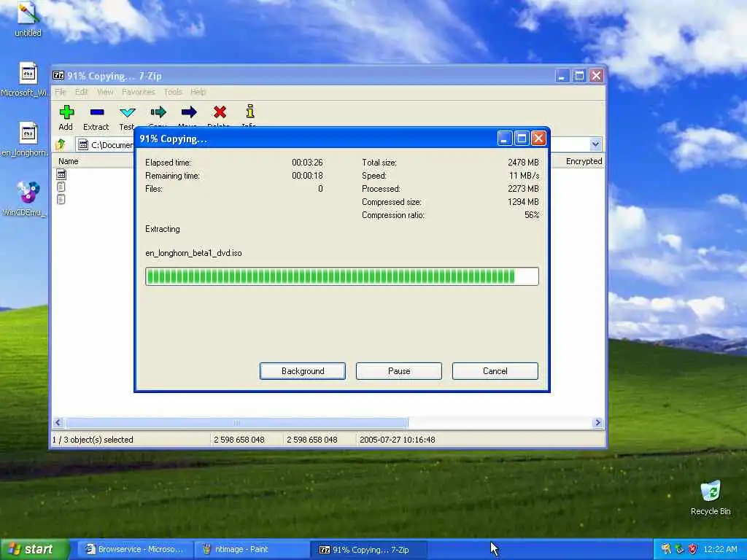This screenshot has width=747, height=560.
Task: Open the Tools menu in 7-Zip
Action: click(173, 92)
